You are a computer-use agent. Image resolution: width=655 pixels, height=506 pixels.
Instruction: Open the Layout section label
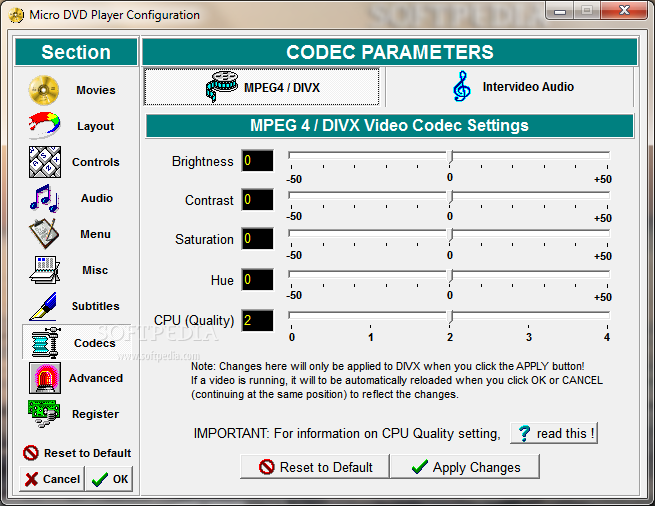pos(95,126)
